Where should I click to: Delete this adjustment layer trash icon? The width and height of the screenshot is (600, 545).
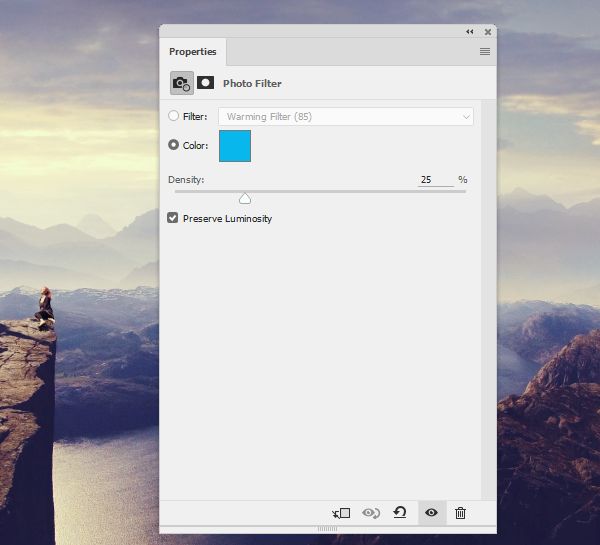(460, 513)
